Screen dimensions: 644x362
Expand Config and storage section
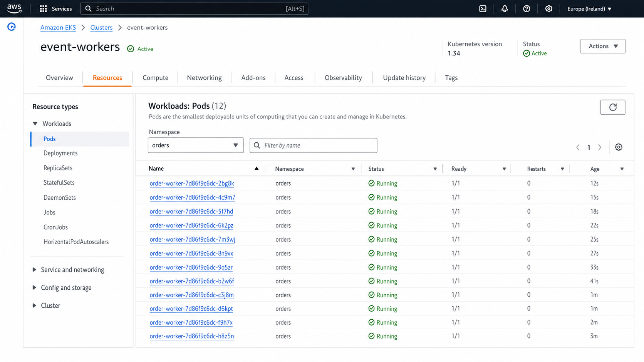coord(34,287)
